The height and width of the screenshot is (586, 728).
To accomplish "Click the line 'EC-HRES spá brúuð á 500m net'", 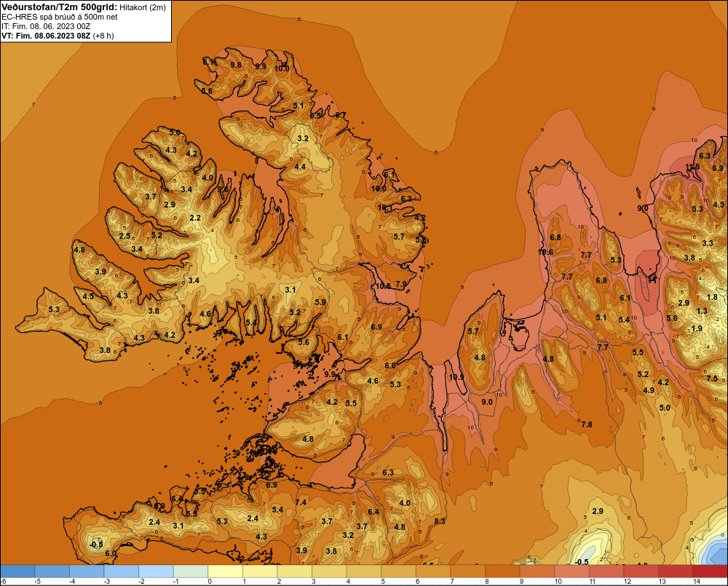I will click(60, 17).
